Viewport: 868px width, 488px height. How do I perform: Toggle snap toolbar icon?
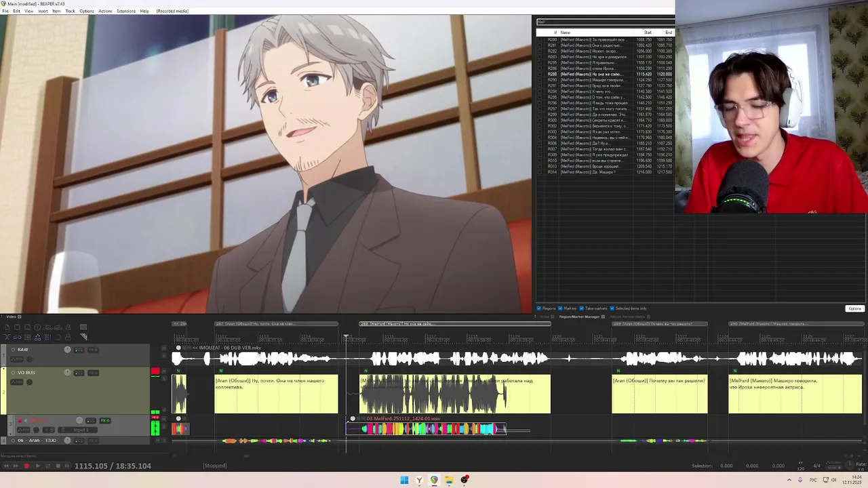(x=58, y=337)
